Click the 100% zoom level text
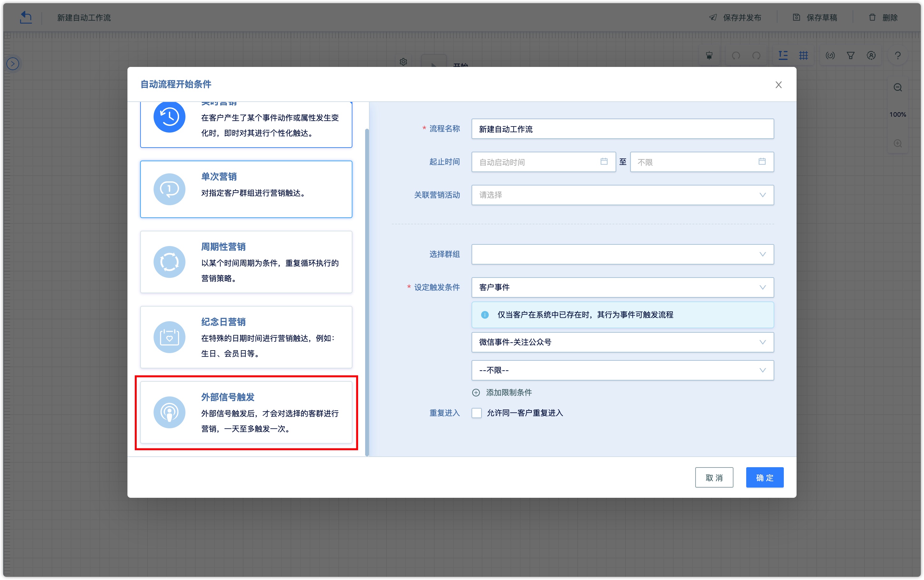The height and width of the screenshot is (580, 924). pos(898,114)
